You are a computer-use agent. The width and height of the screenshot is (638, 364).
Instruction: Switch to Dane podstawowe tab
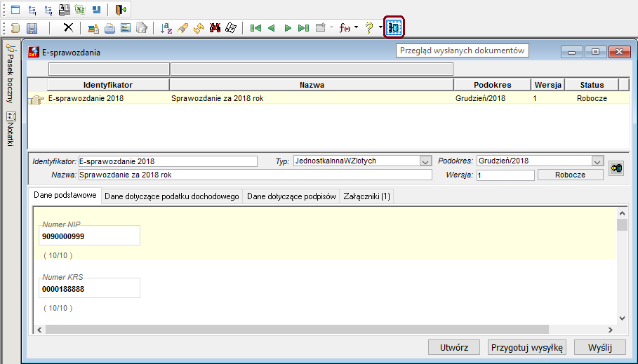65,195
